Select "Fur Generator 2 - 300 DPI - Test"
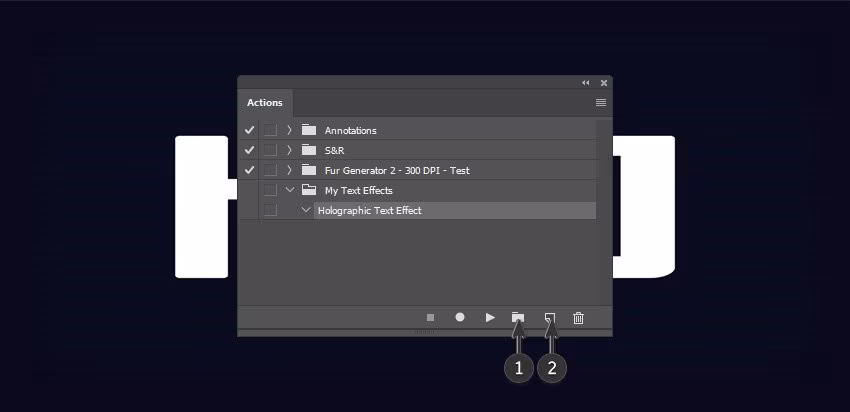The height and width of the screenshot is (412, 850). [397, 171]
